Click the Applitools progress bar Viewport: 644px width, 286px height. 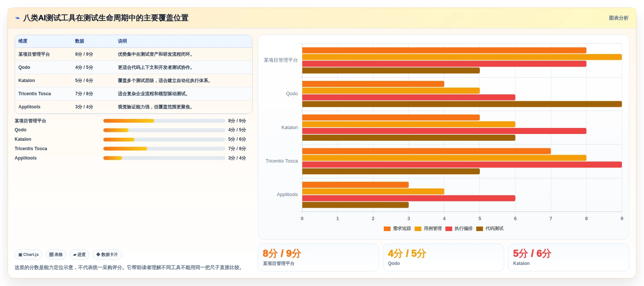point(164,158)
